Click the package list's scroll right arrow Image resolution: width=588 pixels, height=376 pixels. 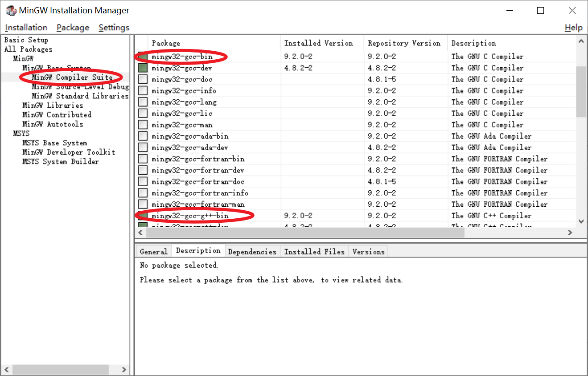pos(570,233)
